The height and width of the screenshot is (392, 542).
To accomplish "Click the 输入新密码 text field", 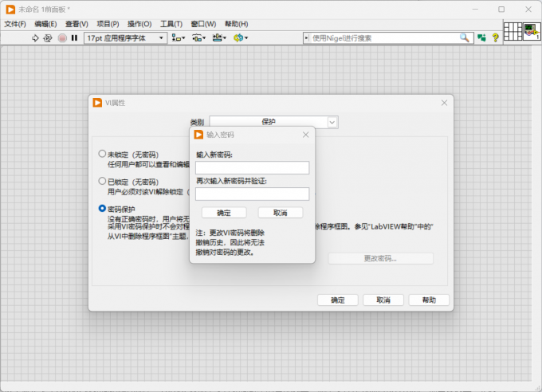I will 253,167.
